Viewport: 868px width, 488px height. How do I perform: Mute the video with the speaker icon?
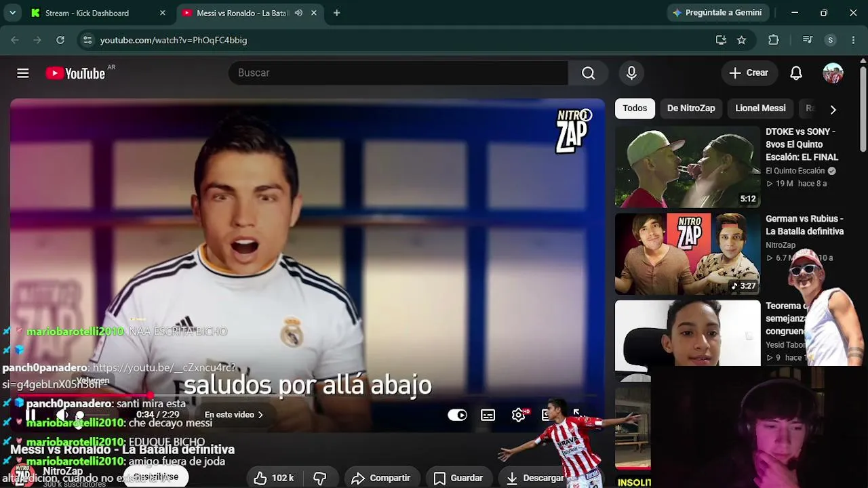click(62, 415)
